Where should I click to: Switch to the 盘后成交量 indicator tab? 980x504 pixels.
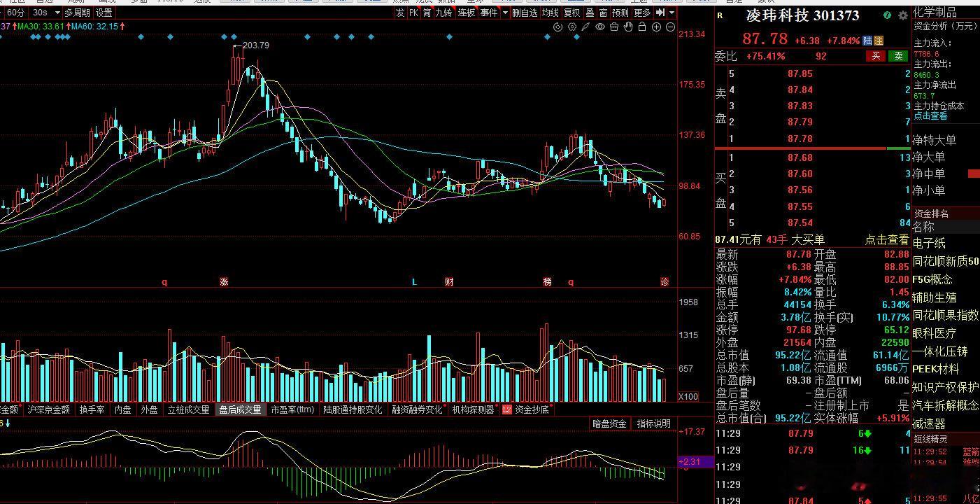[x=240, y=409]
